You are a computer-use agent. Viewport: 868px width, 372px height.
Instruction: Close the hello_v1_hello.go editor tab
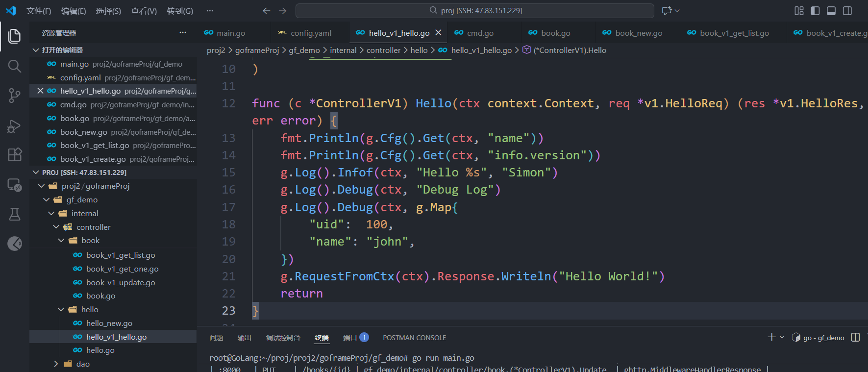pos(438,32)
